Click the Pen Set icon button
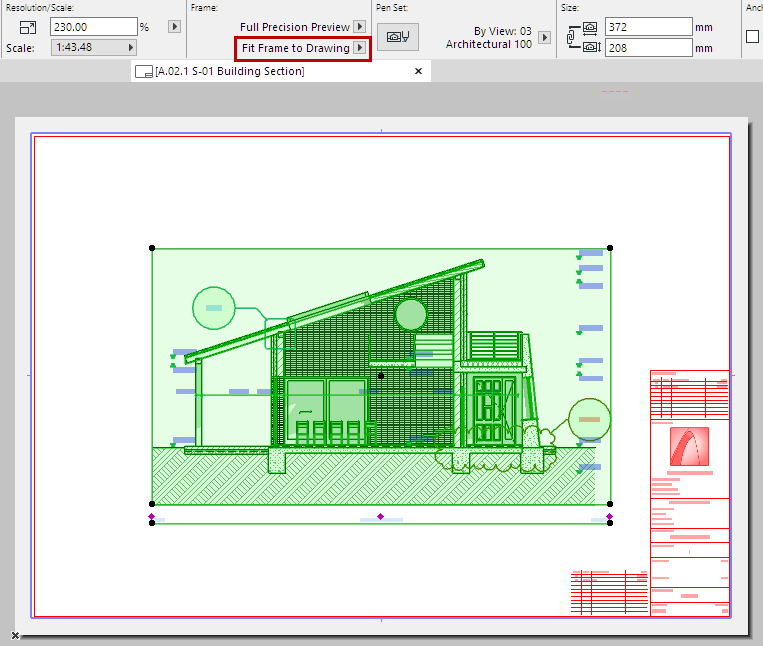Image resolution: width=763 pixels, height=646 pixels. coord(398,37)
